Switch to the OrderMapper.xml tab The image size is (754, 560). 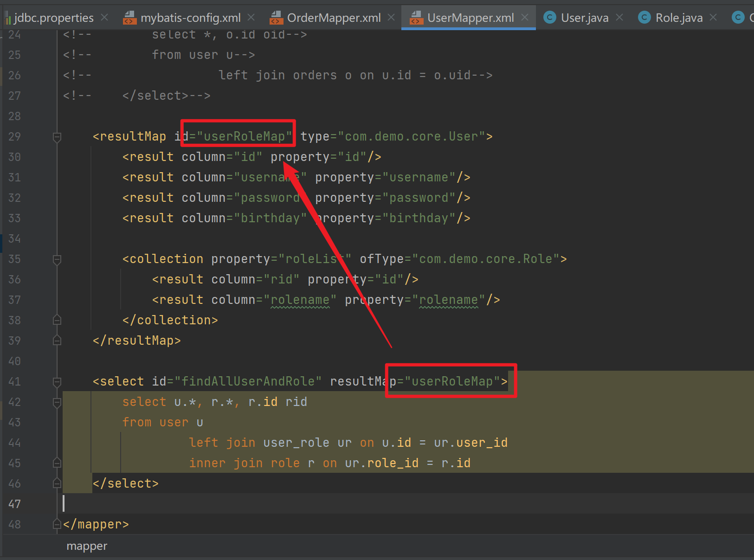pos(334,18)
